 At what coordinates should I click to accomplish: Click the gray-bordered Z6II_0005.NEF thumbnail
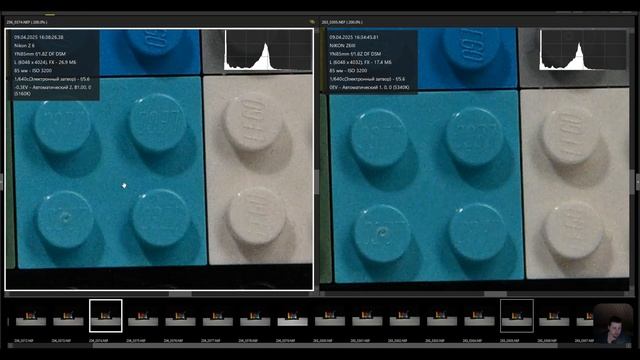(517, 316)
